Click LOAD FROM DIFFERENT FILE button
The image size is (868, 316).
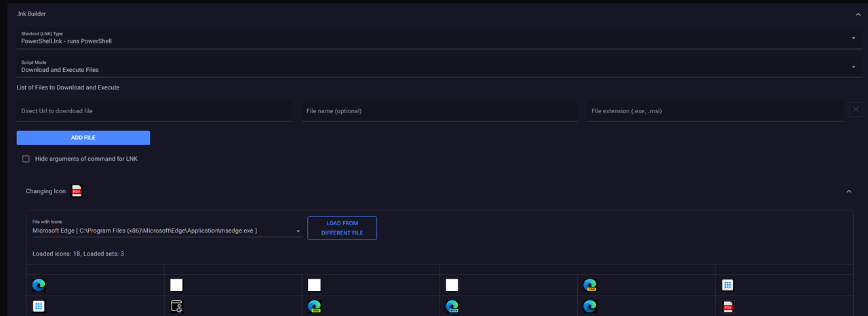point(342,228)
